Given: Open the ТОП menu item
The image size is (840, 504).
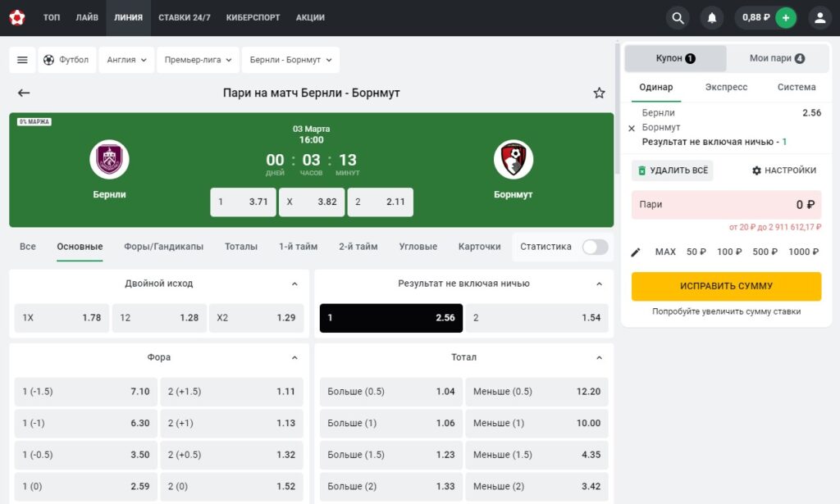Looking at the screenshot, I should tap(52, 18).
